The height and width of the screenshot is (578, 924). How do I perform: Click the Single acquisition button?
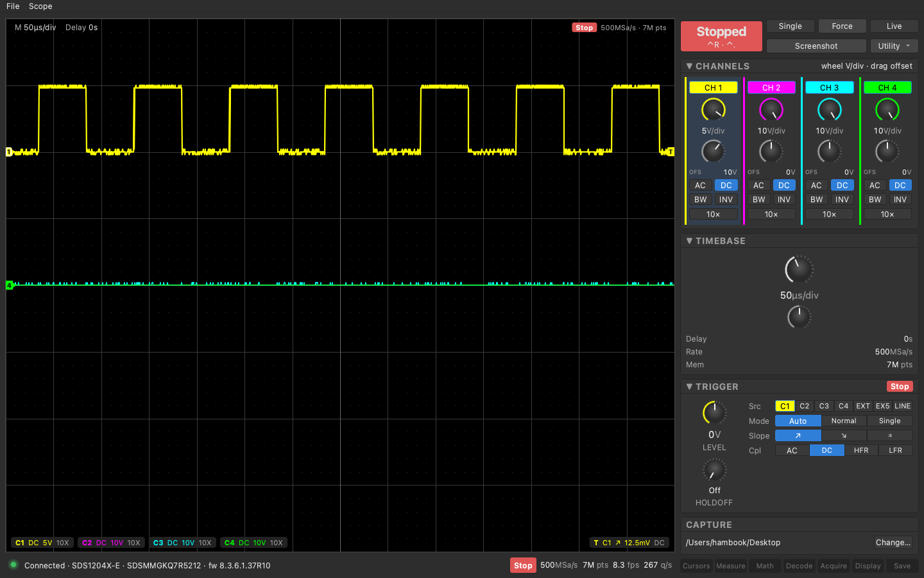click(791, 26)
